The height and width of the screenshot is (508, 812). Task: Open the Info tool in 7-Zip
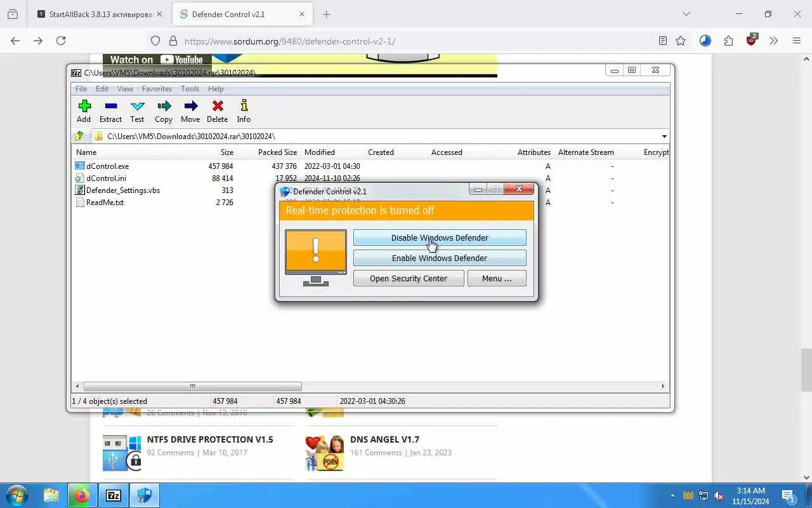[244, 106]
